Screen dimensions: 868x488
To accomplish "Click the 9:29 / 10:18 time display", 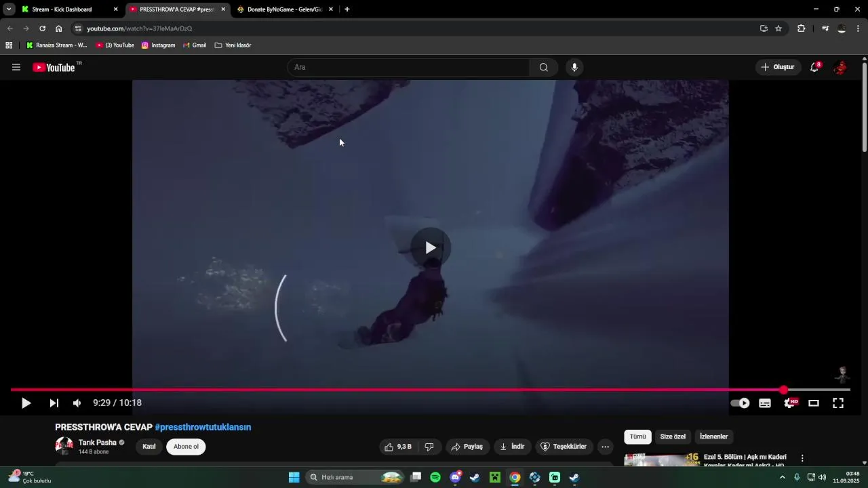I will [117, 403].
